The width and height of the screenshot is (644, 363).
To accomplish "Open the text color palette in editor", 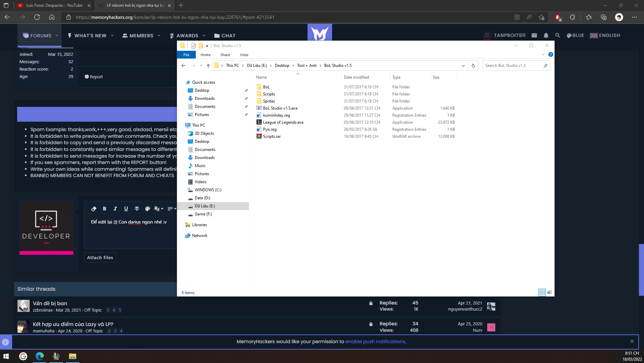I will [147, 209].
